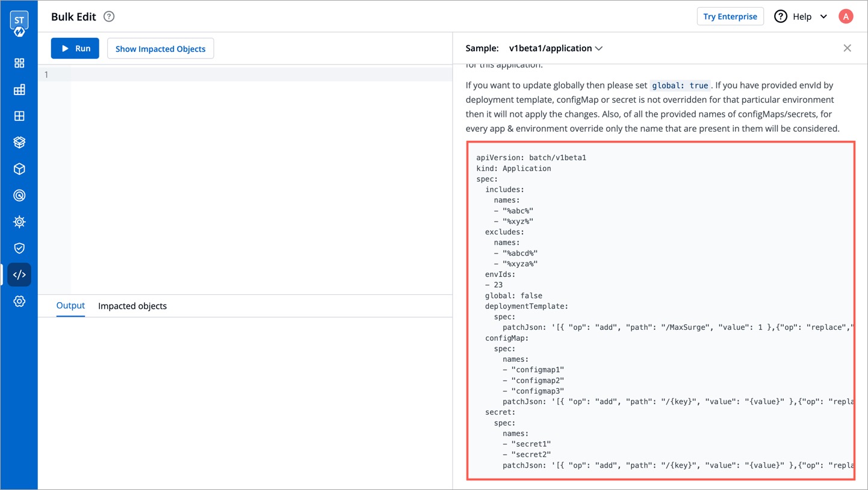868x490 pixels.
Task: Click the question mark beside Bulk Edit
Action: coord(109,17)
